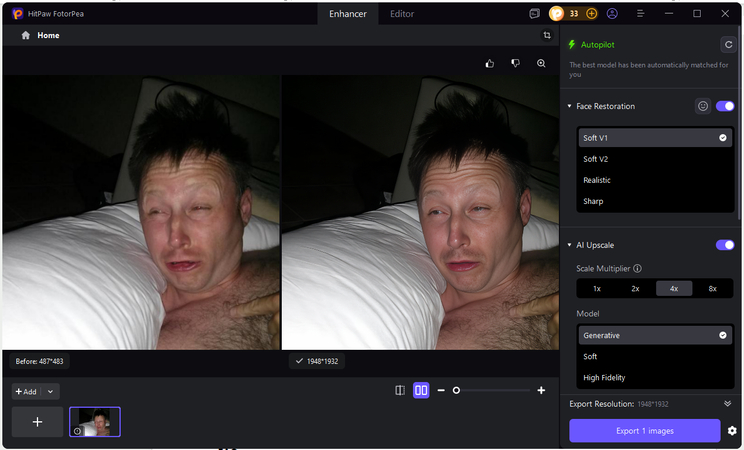744x450 pixels.
Task: Give thumbs up feedback on result
Action: [x=490, y=63]
